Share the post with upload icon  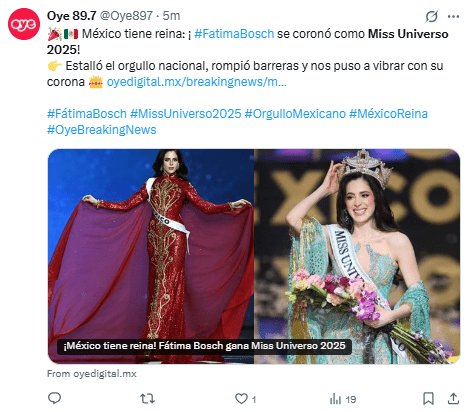click(453, 398)
